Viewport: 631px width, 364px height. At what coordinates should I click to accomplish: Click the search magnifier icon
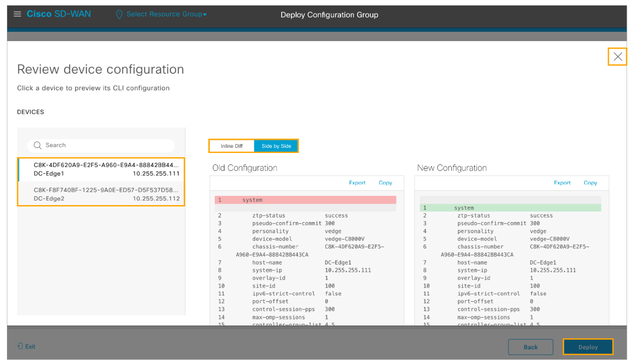pyautogui.click(x=38, y=146)
